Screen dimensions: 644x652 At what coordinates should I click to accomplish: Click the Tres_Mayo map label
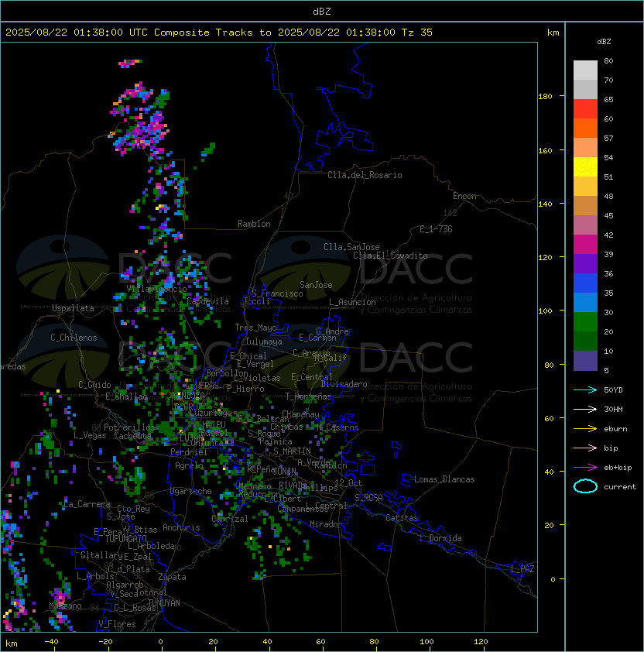[x=255, y=328]
